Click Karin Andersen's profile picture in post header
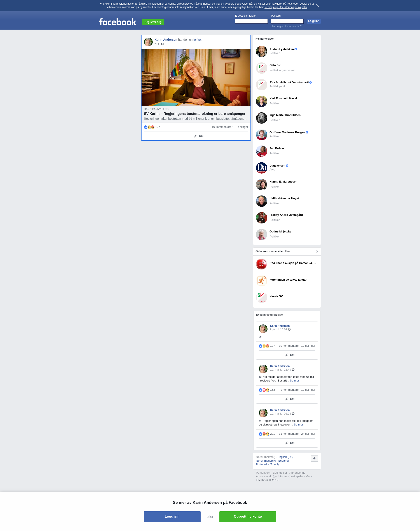Image resolution: width=420 pixels, height=531 pixels. click(x=148, y=42)
